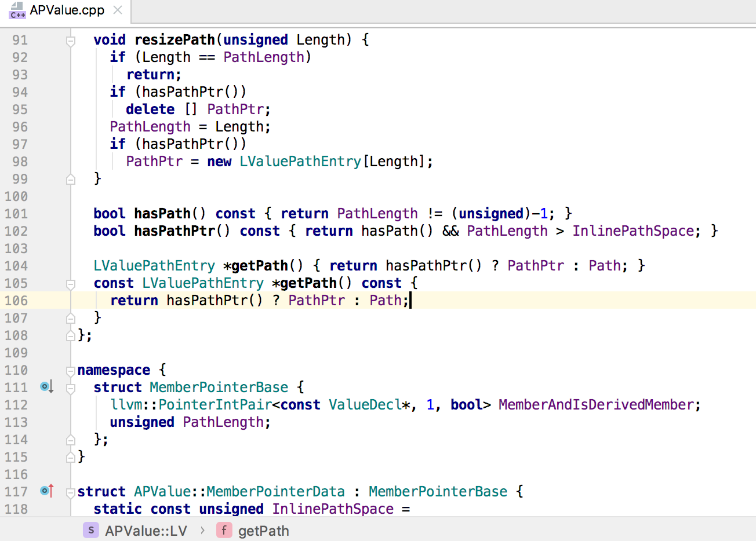Screen dimensions: 756x541
Task: Click LValuePathEntry type on line 98
Action: [x=300, y=162]
